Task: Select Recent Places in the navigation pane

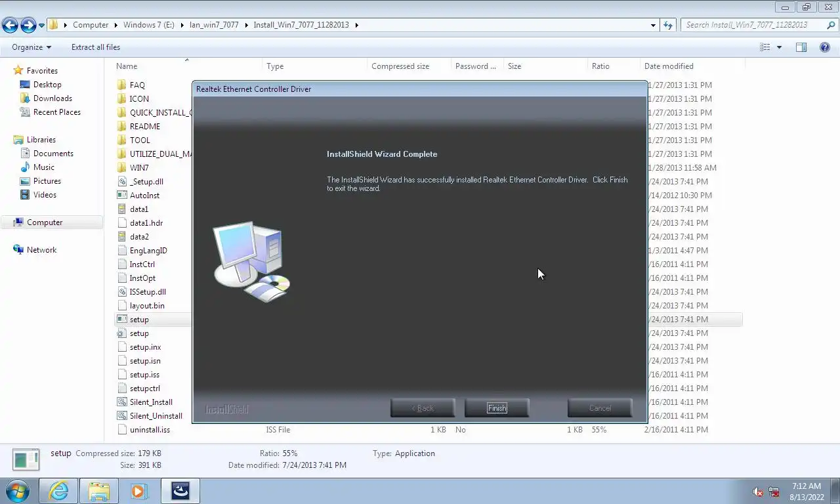Action: [57, 112]
